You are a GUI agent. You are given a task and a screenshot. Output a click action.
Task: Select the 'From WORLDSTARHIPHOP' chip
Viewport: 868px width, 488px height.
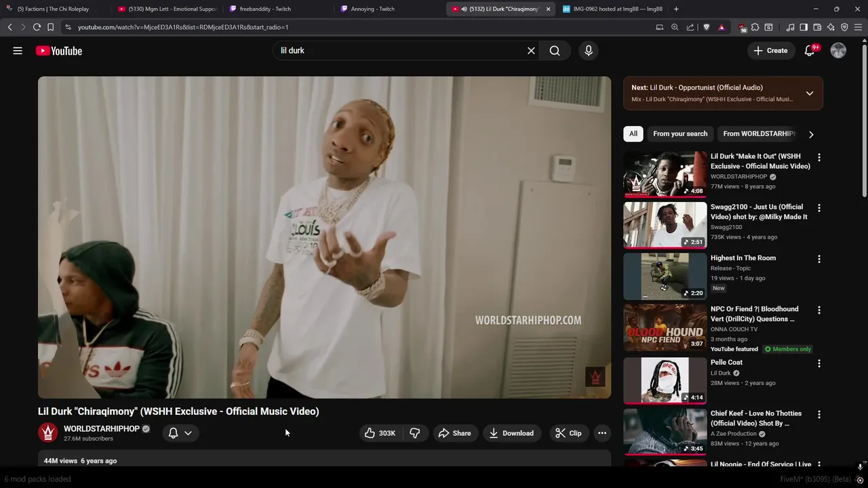pos(758,134)
